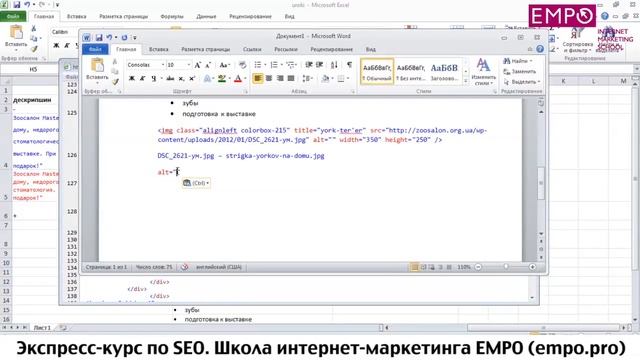This screenshot has width=640, height=360.
Task: Open Select (Выделить) dropdown in Word
Action: tap(521, 82)
